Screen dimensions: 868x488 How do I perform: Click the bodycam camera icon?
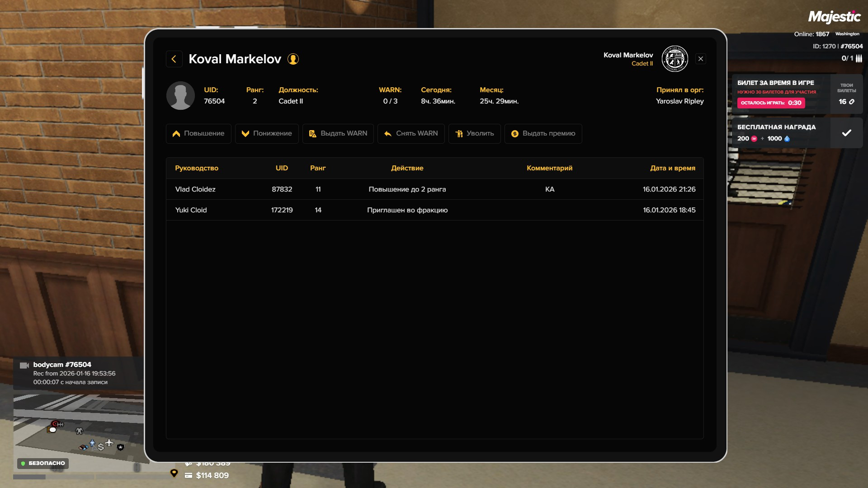24,365
